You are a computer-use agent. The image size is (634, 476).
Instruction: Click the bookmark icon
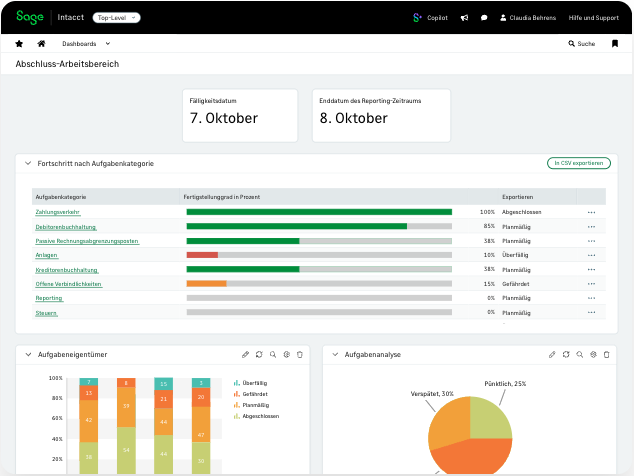615,44
